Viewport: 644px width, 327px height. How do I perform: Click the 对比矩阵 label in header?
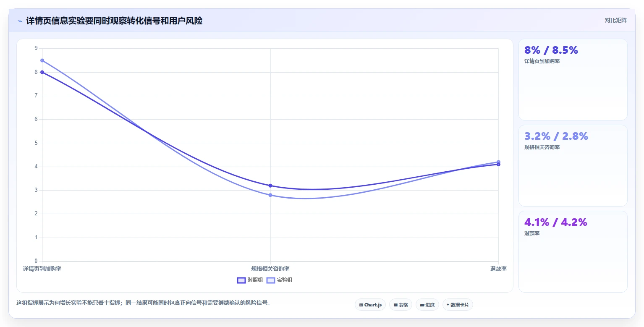tap(615, 21)
